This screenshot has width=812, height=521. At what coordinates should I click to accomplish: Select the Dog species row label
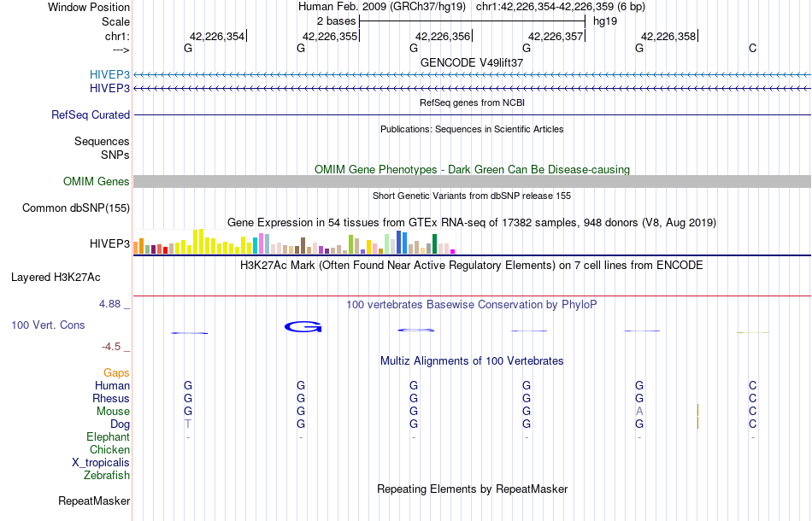coord(120,424)
